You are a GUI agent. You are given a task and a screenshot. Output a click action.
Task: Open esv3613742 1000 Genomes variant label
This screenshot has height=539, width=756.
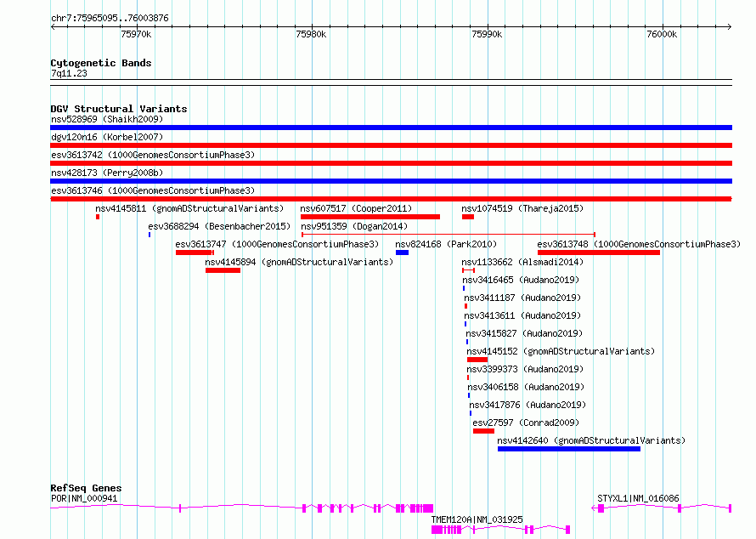153,155
